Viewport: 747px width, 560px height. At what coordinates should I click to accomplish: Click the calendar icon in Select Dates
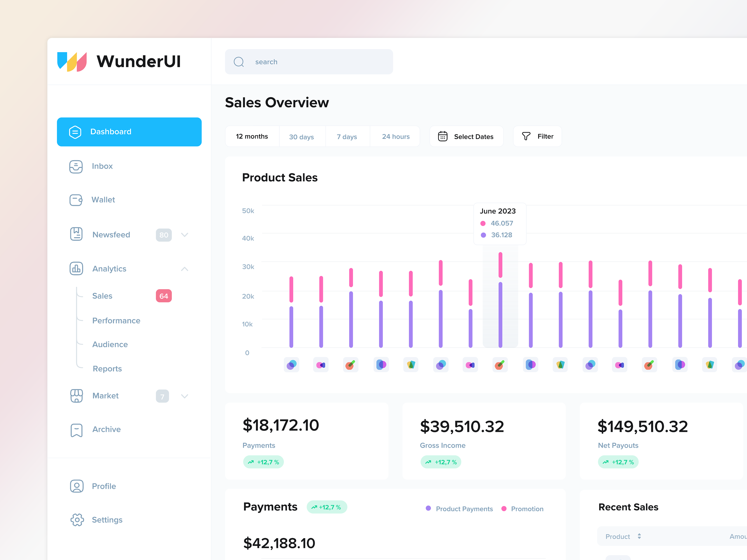point(443,136)
